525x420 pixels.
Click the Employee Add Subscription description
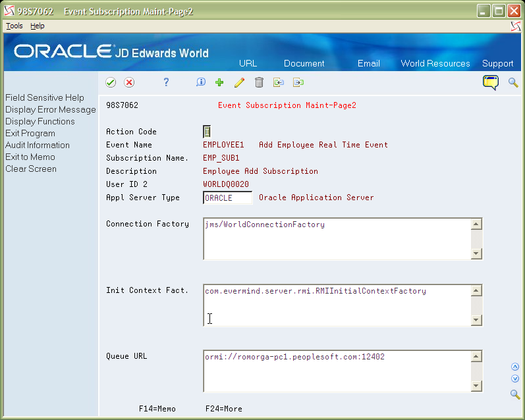pos(260,171)
